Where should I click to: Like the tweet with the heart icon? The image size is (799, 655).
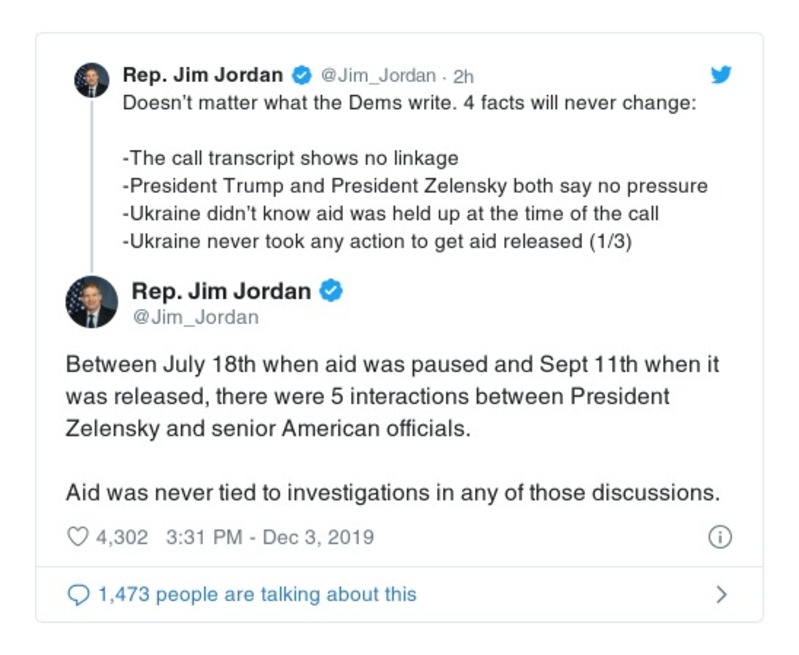(78, 537)
